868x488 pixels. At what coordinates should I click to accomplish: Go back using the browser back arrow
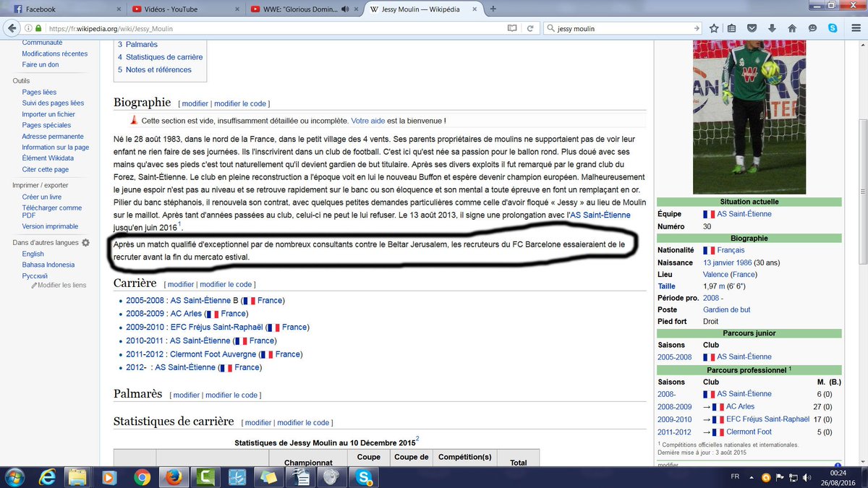pyautogui.click(x=12, y=28)
